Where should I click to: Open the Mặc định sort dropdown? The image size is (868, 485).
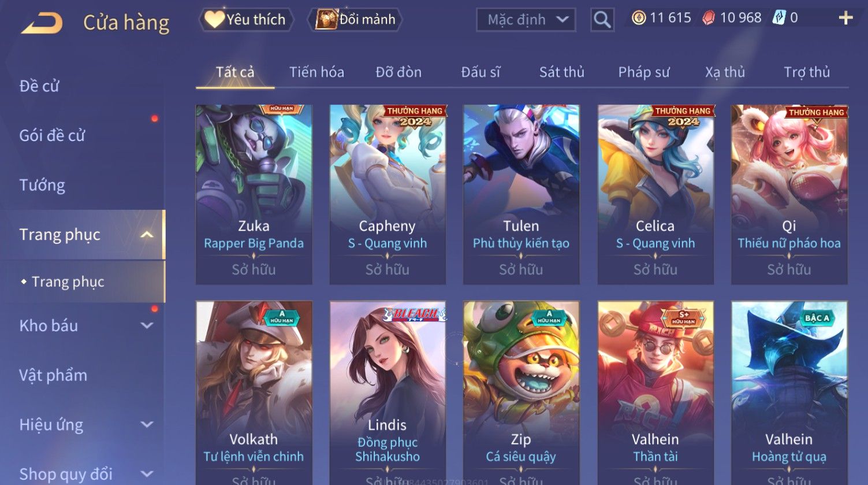[526, 20]
